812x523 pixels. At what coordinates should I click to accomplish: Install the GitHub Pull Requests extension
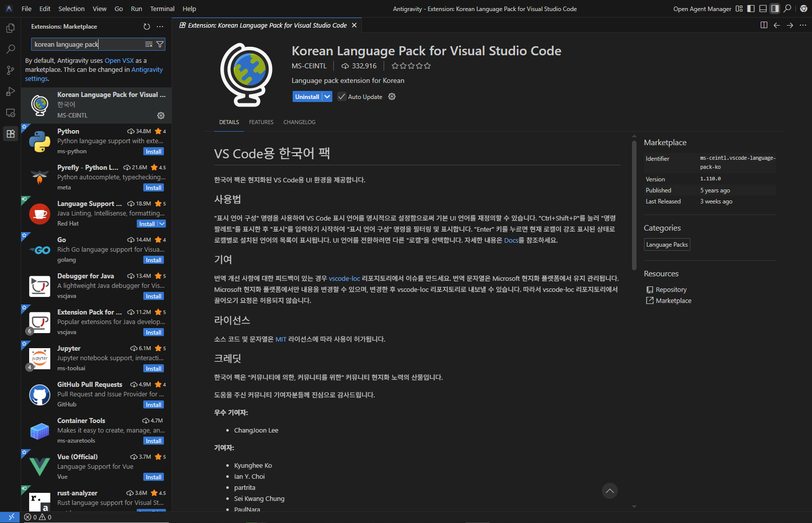(x=154, y=405)
